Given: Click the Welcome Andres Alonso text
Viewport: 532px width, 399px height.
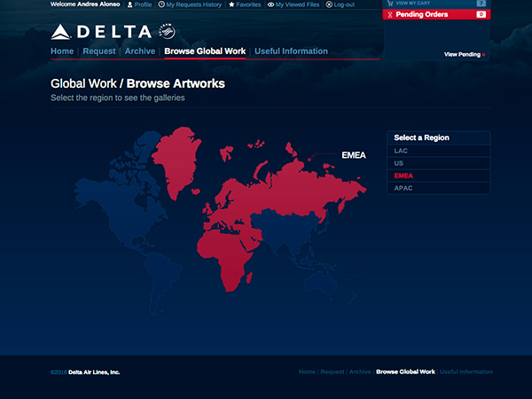Looking at the screenshot, I should (85, 4).
